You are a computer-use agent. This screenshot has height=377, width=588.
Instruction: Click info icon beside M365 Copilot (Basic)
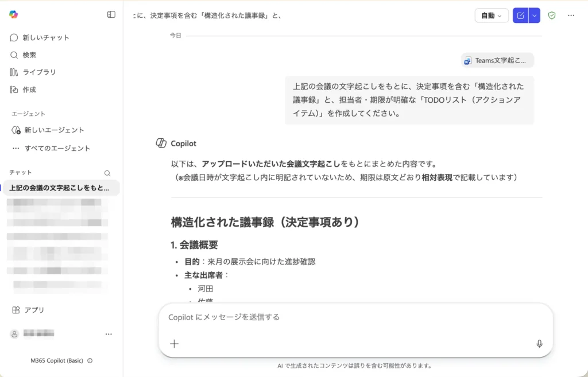coord(90,360)
